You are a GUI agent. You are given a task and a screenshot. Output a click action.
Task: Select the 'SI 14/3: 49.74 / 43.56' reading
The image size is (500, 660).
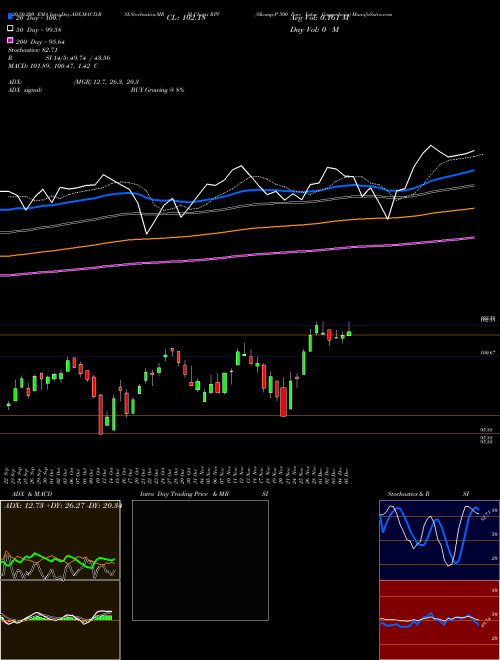78,58
